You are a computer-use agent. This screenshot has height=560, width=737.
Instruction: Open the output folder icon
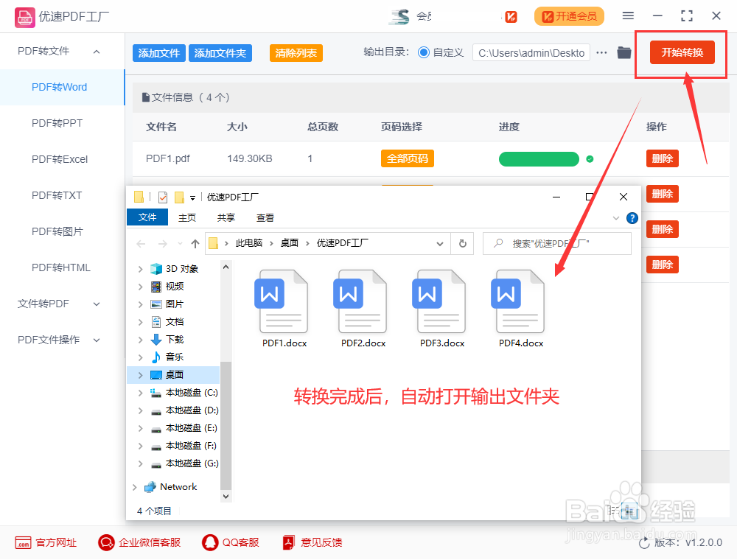pos(624,52)
